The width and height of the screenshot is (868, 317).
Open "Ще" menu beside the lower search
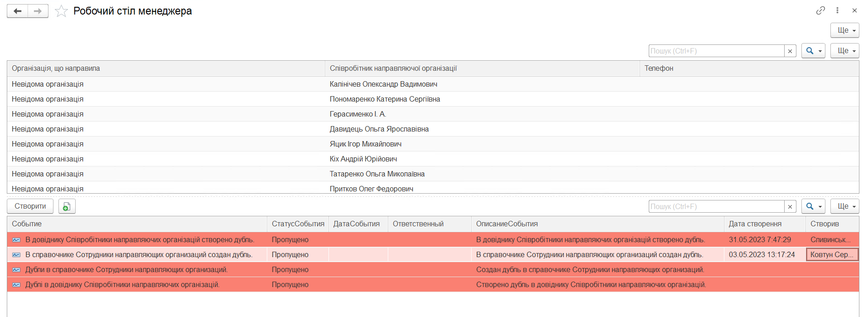tap(844, 206)
